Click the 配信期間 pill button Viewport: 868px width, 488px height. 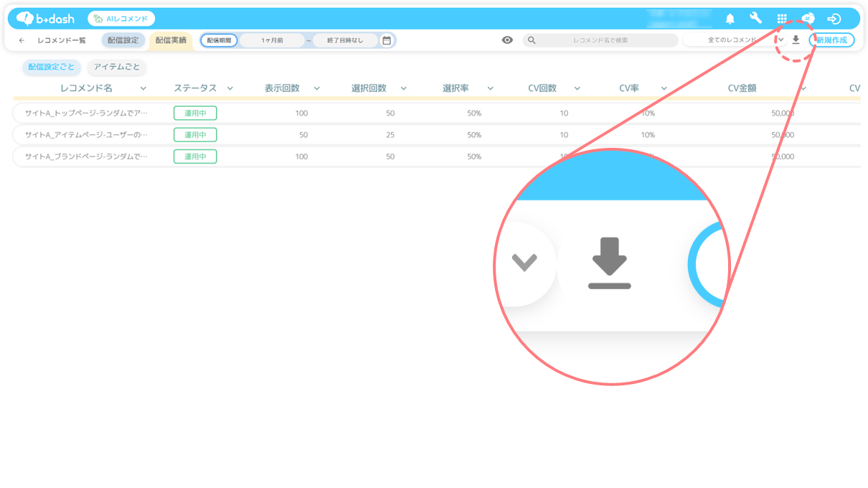pos(219,40)
